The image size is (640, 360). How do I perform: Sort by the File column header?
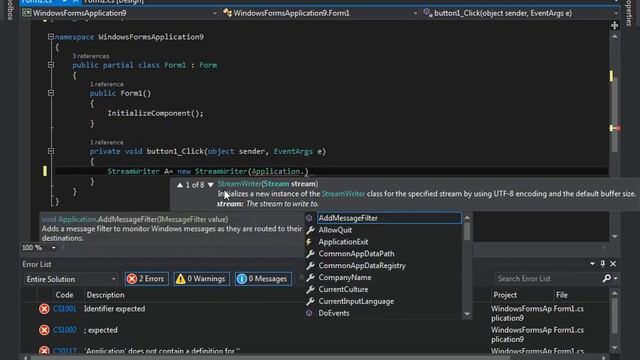point(562,295)
